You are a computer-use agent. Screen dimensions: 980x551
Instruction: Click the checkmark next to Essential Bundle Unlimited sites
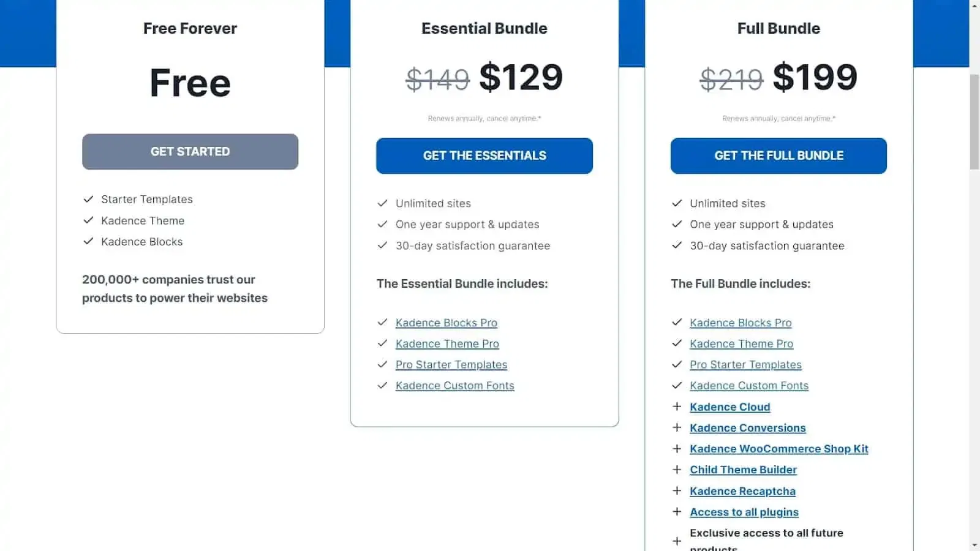tap(383, 203)
